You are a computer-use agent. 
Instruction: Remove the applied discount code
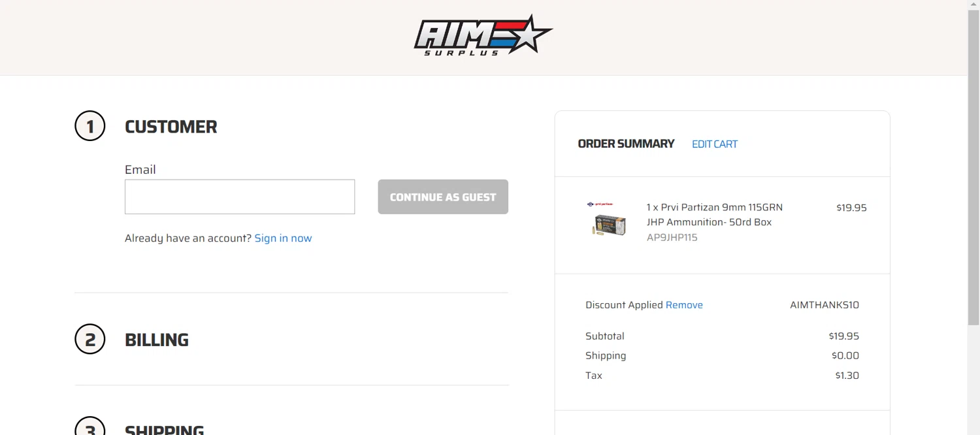click(x=684, y=305)
